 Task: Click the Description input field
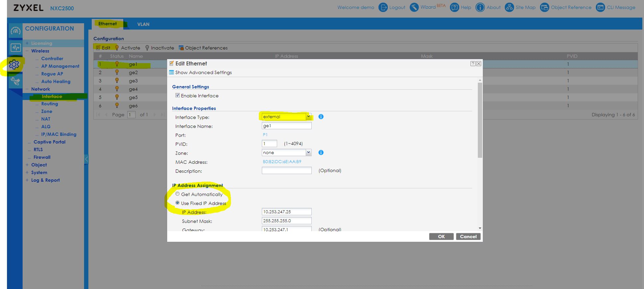point(286,170)
